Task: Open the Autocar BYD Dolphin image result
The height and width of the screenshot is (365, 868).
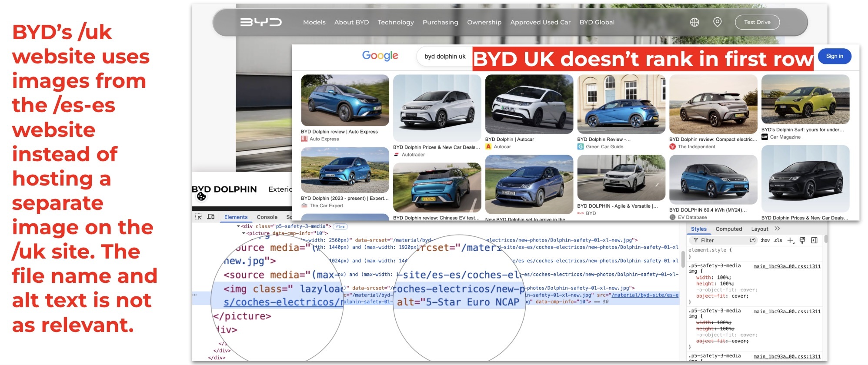Action: [529, 104]
